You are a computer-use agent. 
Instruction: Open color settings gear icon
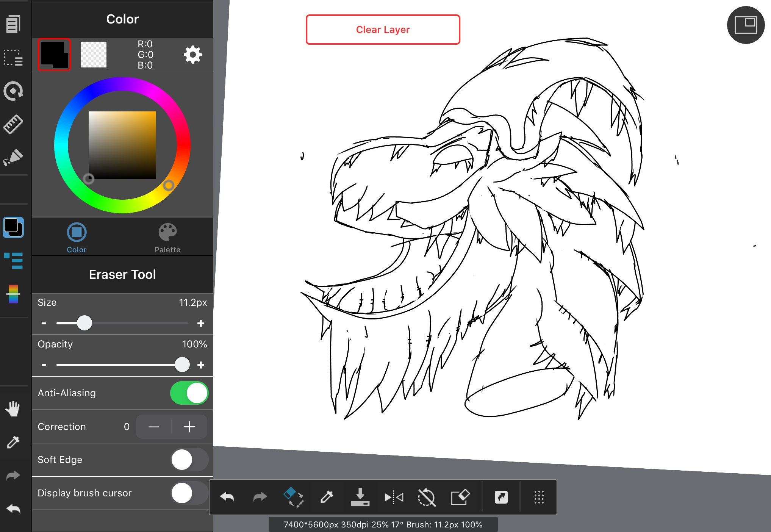click(192, 55)
